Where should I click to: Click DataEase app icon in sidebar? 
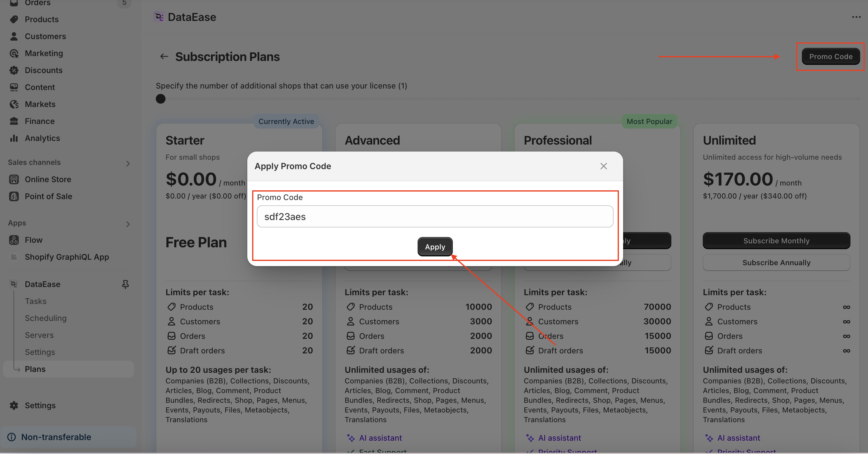click(14, 284)
